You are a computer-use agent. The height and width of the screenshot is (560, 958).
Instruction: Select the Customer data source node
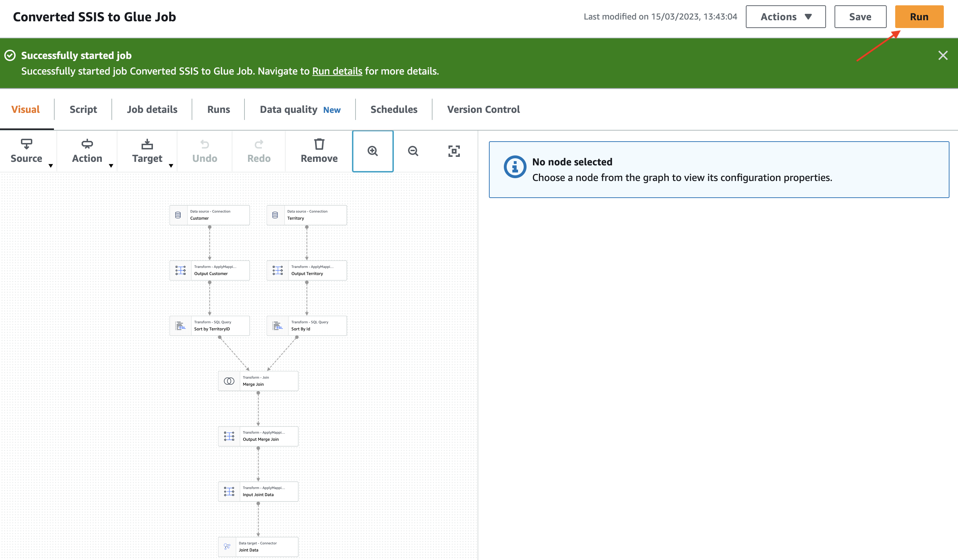209,215
